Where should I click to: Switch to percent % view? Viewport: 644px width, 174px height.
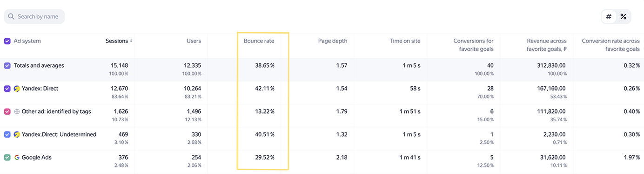tap(623, 17)
